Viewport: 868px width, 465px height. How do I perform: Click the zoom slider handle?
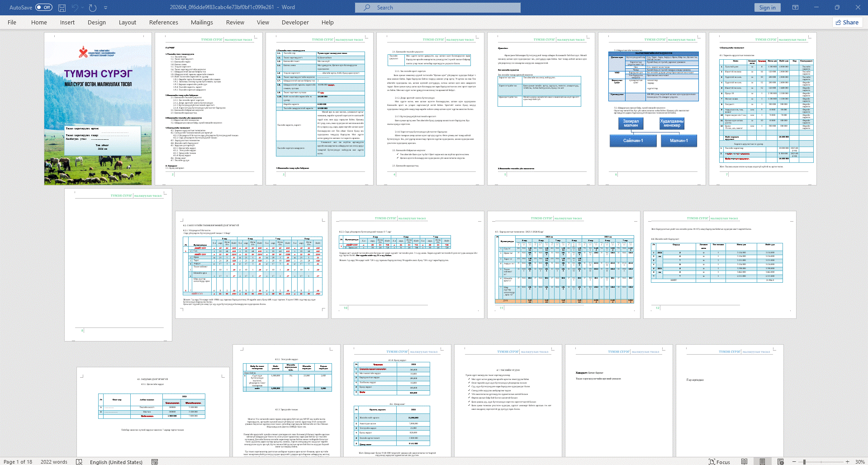(804, 461)
